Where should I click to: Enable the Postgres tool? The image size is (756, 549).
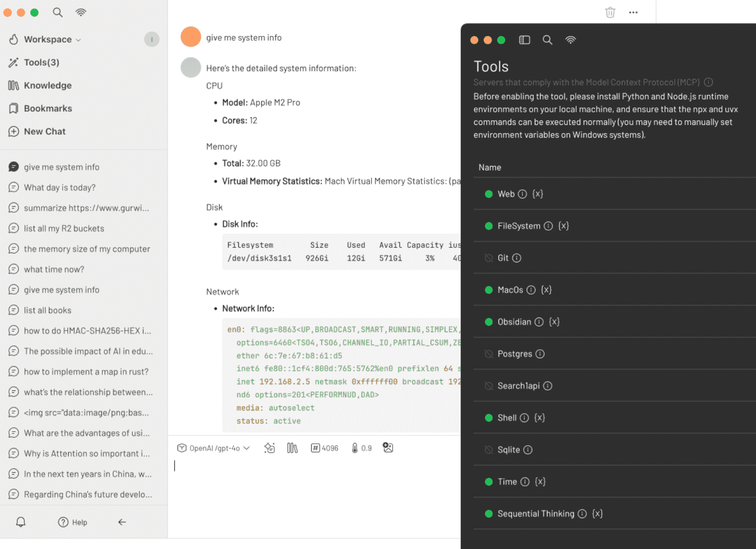(x=489, y=354)
